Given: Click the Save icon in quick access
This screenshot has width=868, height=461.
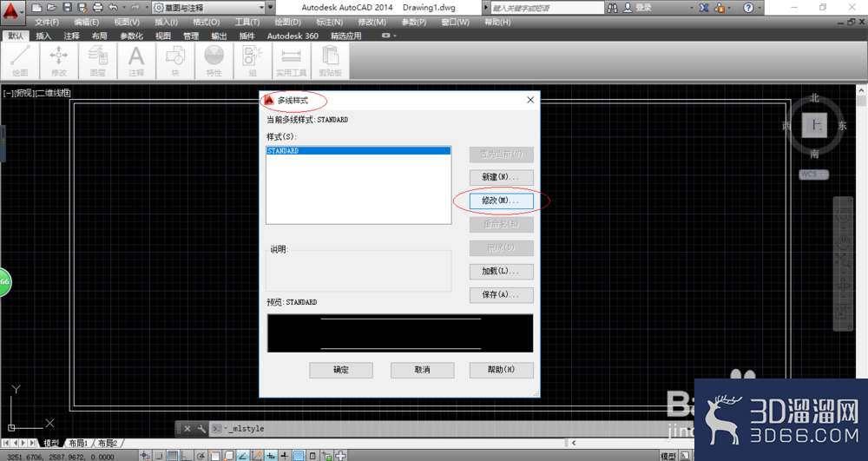Looking at the screenshot, I should (x=67, y=8).
